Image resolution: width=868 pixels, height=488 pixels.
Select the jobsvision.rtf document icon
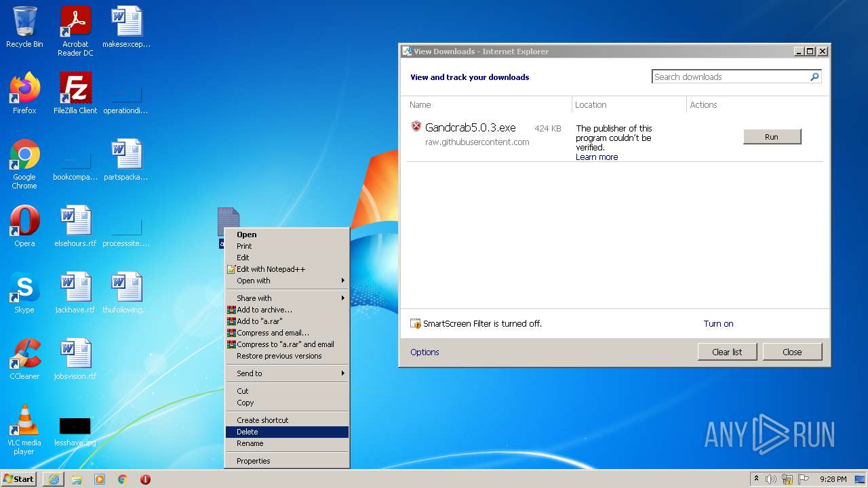point(75,359)
